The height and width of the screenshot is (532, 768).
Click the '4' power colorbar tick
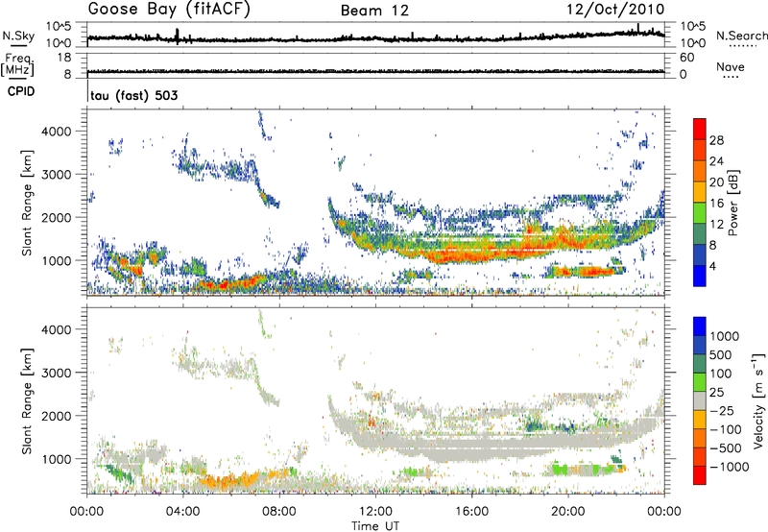click(712, 266)
